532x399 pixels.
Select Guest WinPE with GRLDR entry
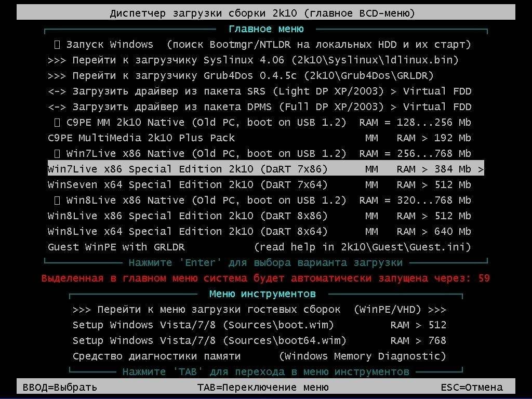(x=260, y=247)
